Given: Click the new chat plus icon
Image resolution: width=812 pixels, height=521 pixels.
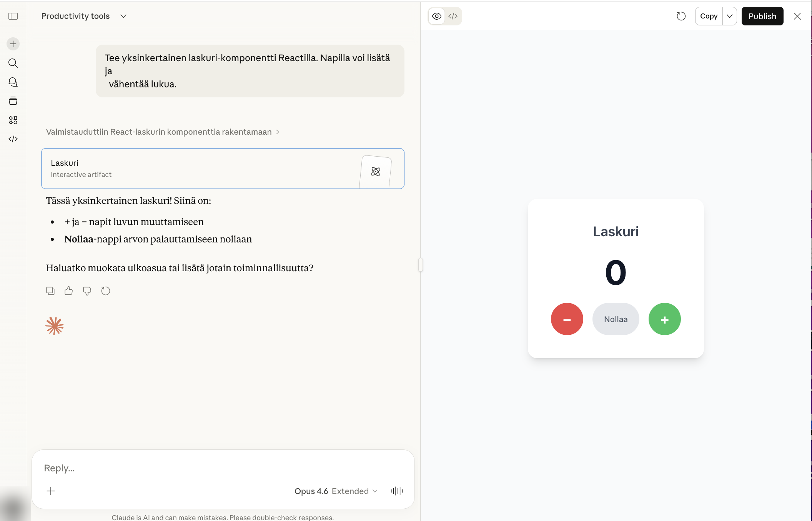Looking at the screenshot, I should click(x=13, y=44).
